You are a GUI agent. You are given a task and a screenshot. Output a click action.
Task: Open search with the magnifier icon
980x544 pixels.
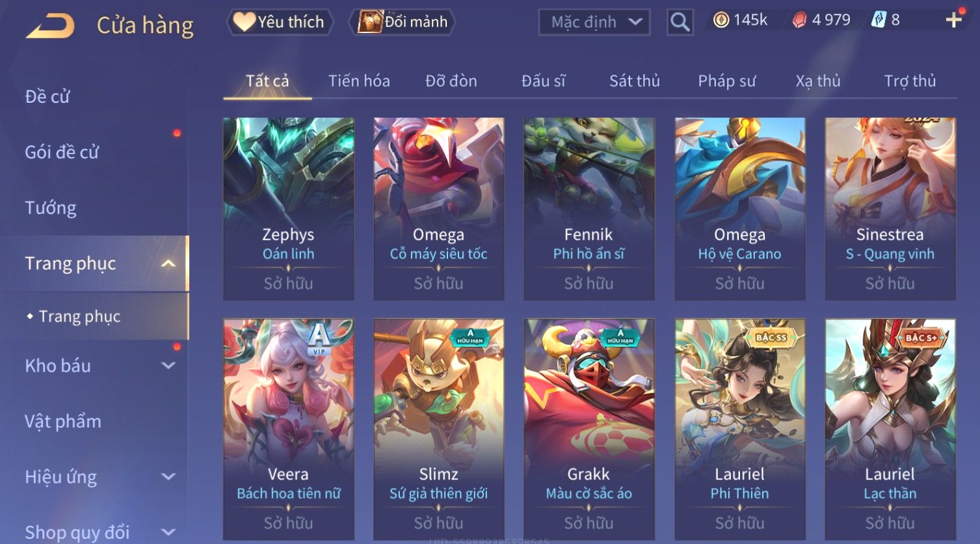click(x=680, y=22)
